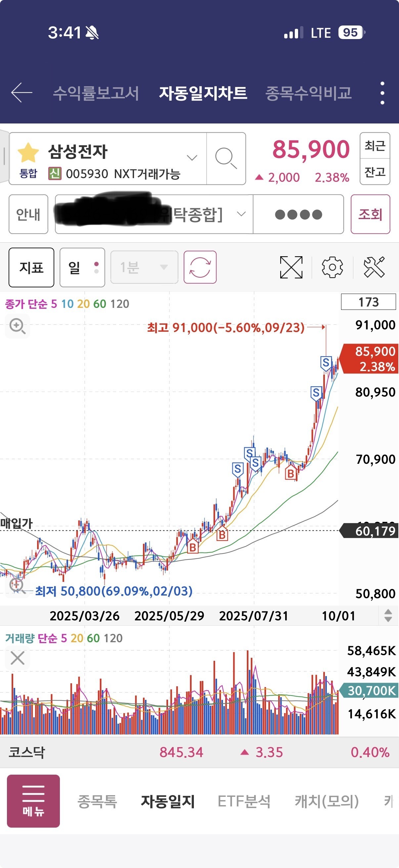Screen dimensions: 399x868
Task: Tap the 매입가 label on chart
Action: (17, 523)
